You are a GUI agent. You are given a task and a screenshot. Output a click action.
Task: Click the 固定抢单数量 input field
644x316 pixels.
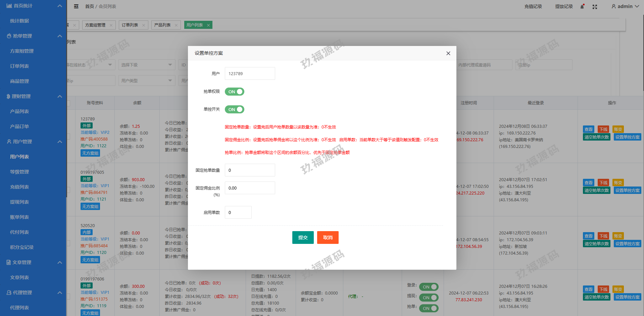pyautogui.click(x=250, y=170)
